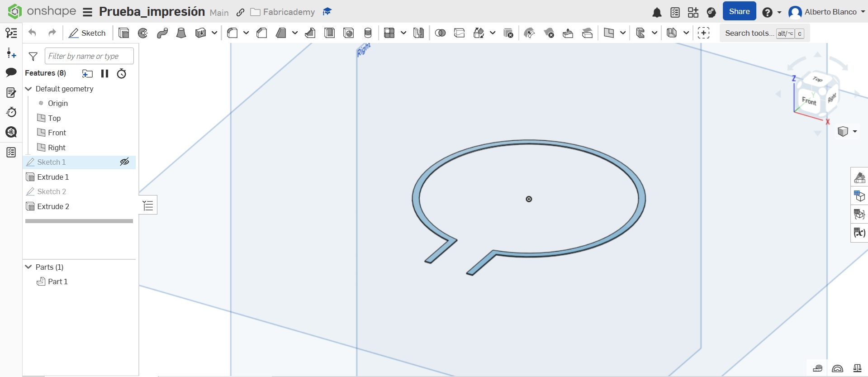Select Extrude 2 in feature list

(x=53, y=206)
